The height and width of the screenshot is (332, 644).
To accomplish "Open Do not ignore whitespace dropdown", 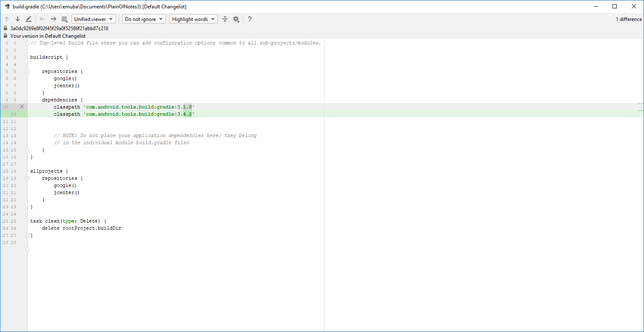I will (144, 19).
